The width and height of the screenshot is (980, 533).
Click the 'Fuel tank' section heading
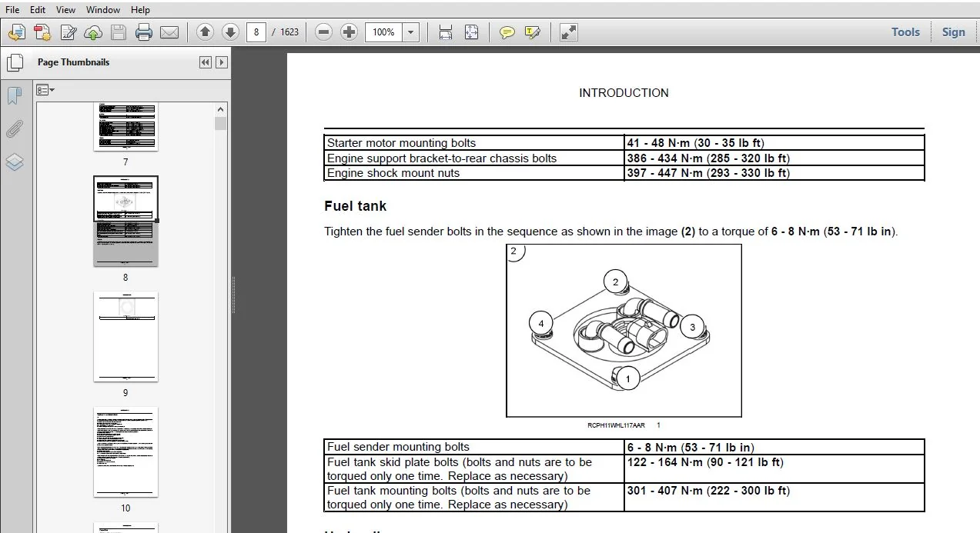coord(356,206)
